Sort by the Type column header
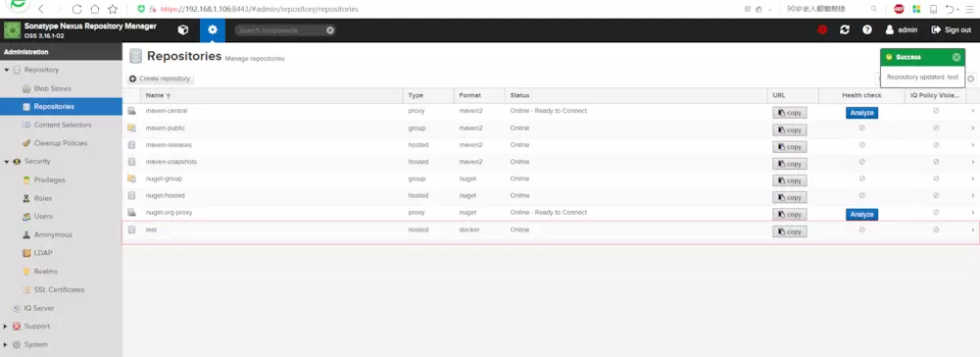This screenshot has width=980, height=357. click(x=429, y=96)
